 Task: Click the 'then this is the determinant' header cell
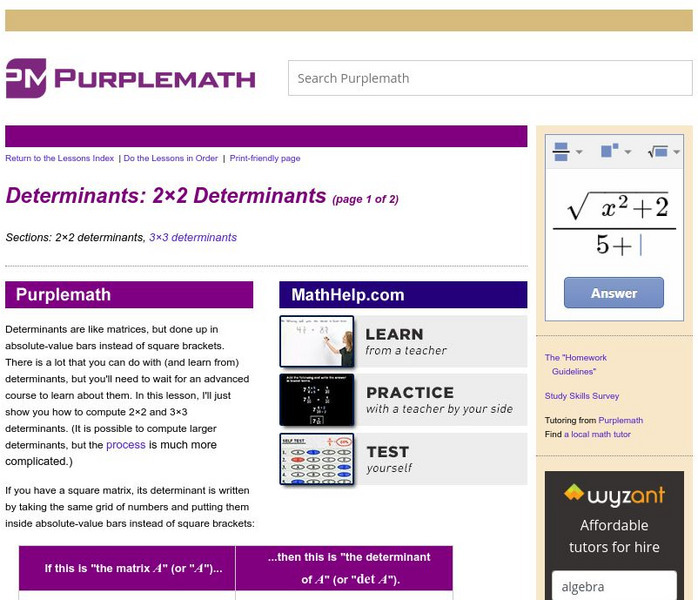(x=344, y=568)
